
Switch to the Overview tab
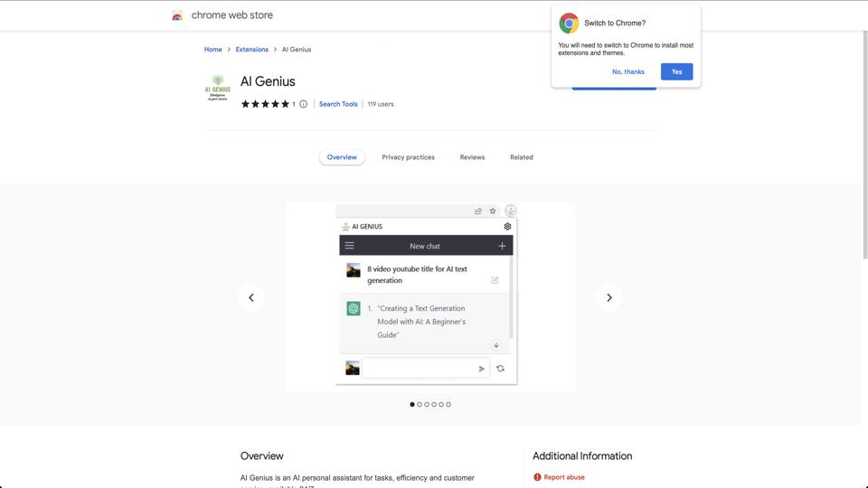[342, 157]
